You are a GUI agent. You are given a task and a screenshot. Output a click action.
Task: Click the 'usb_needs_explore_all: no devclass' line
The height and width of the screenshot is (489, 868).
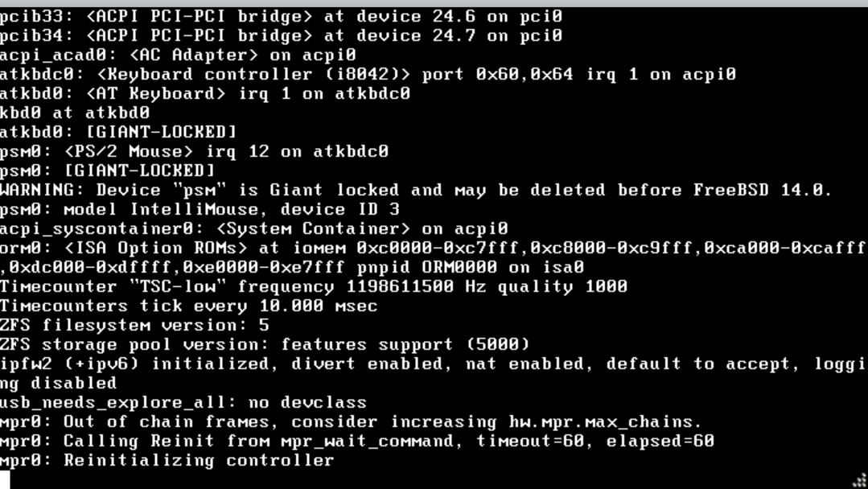click(x=183, y=403)
